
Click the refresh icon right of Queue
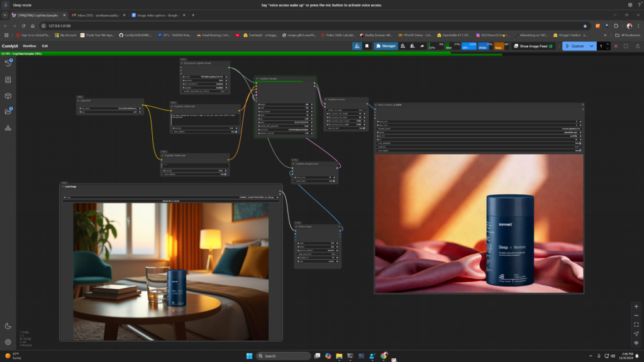coord(638,46)
